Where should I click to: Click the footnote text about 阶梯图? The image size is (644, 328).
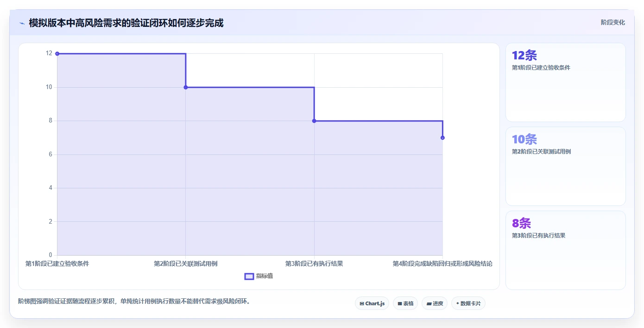tap(134, 301)
